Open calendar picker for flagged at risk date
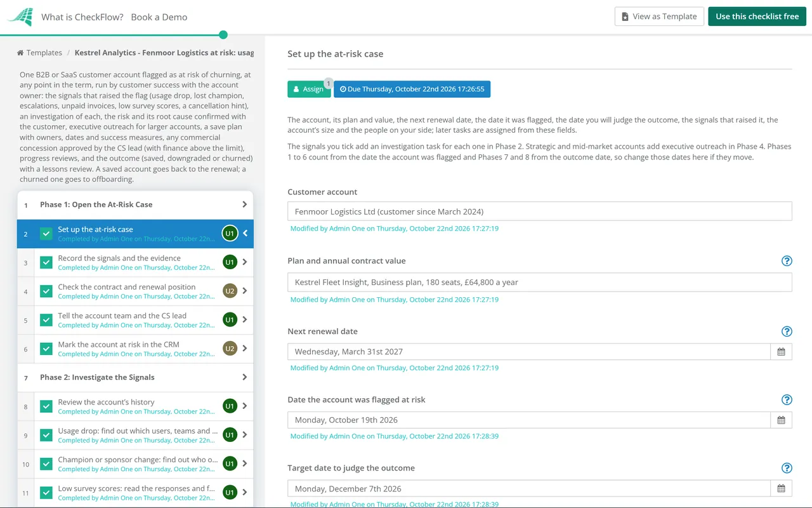The width and height of the screenshot is (812, 508). click(x=781, y=420)
